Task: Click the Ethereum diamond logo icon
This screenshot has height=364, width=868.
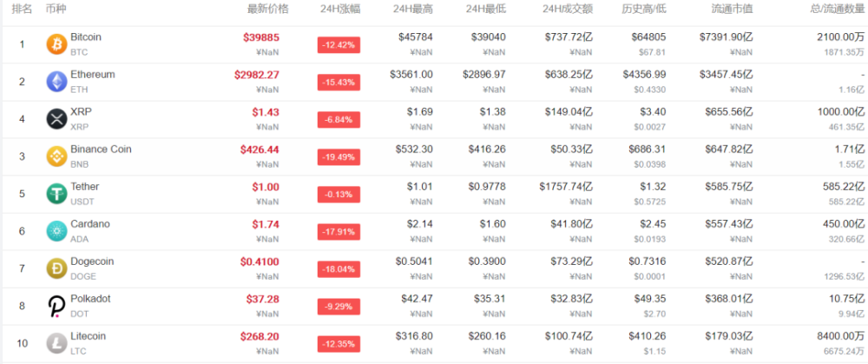Action: (56, 82)
